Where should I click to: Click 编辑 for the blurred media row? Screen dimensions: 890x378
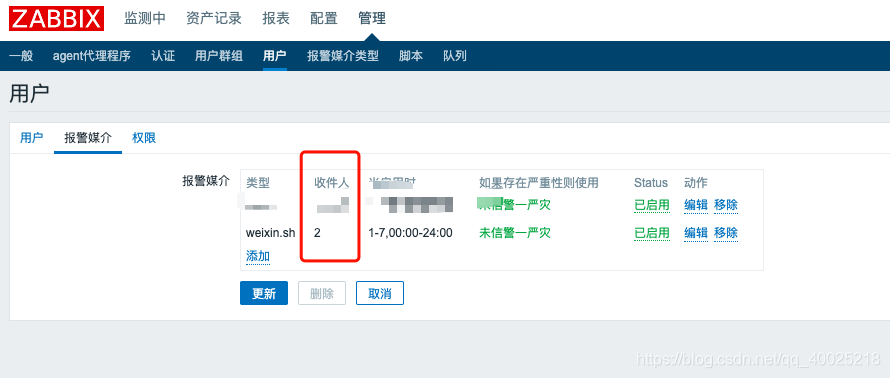[x=696, y=205]
